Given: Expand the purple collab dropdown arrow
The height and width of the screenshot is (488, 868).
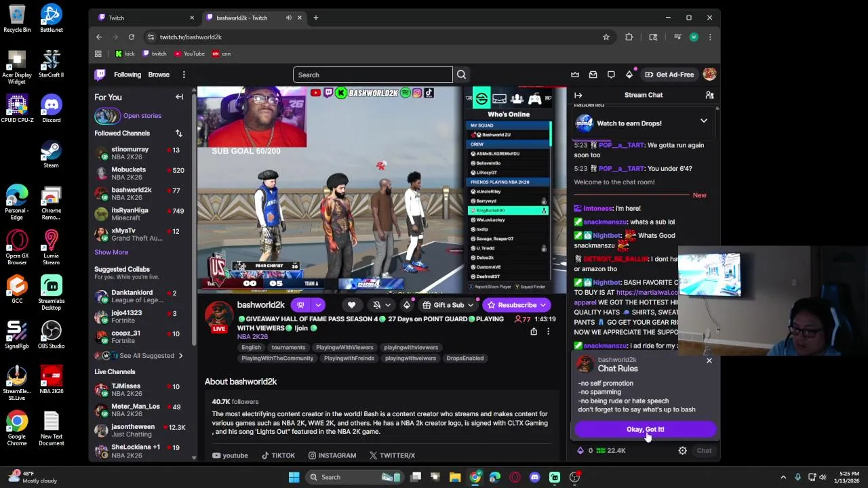Looking at the screenshot, I should [x=318, y=305].
